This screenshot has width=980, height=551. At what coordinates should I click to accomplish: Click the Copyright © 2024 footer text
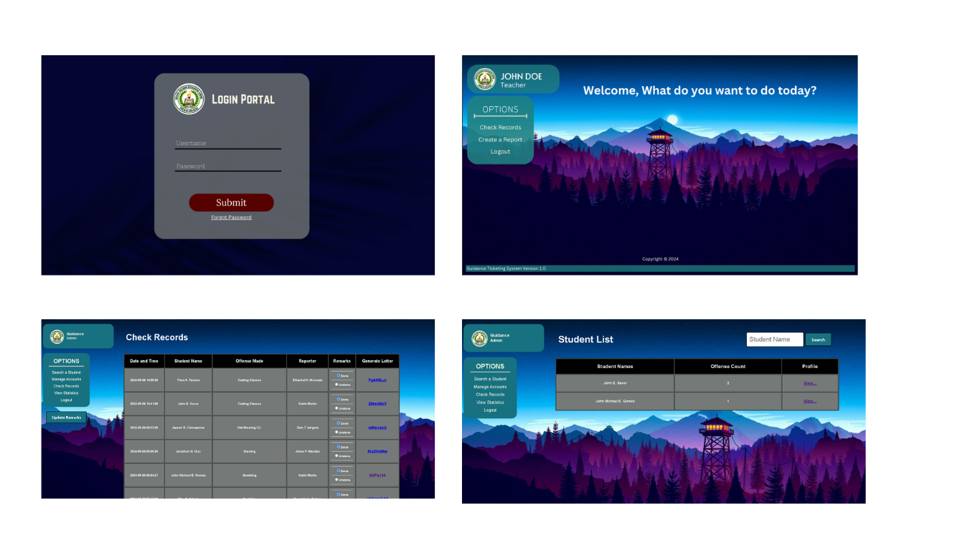pyautogui.click(x=660, y=259)
